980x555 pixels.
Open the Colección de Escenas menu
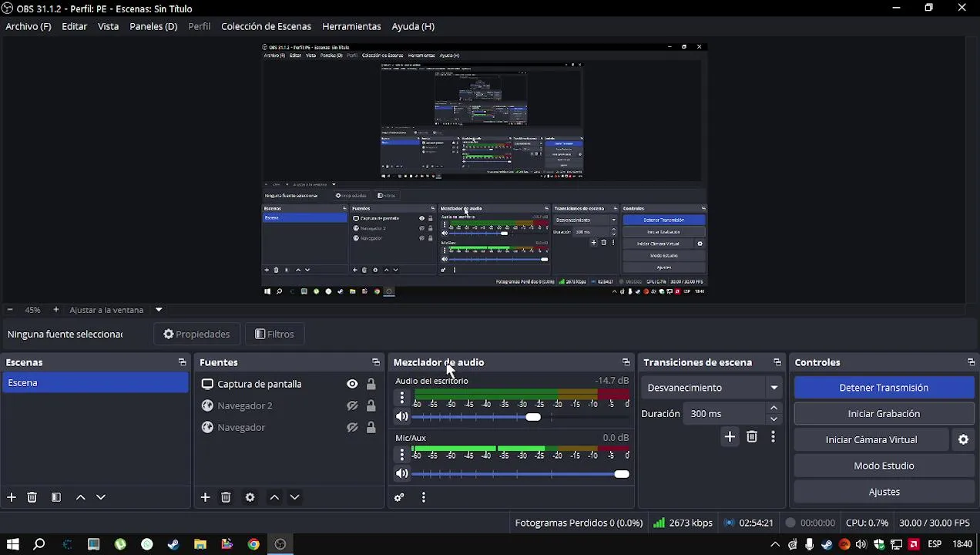tap(267, 26)
